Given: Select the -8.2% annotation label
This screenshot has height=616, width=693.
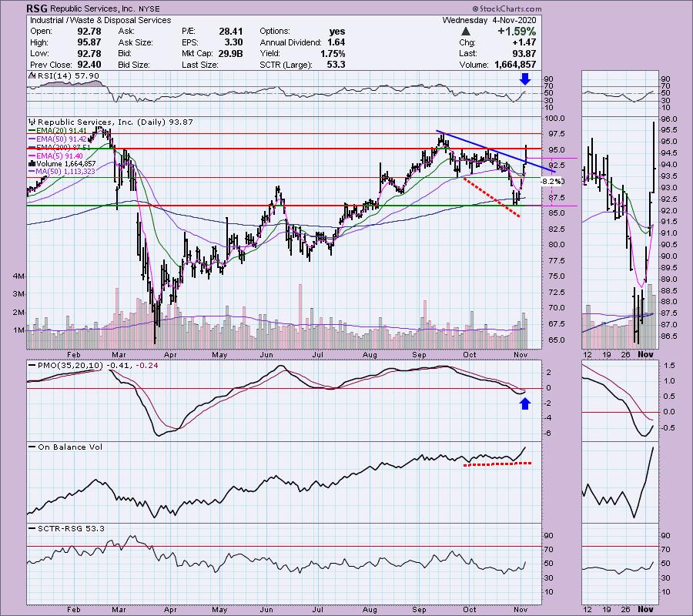Looking at the screenshot, I should point(551,181).
